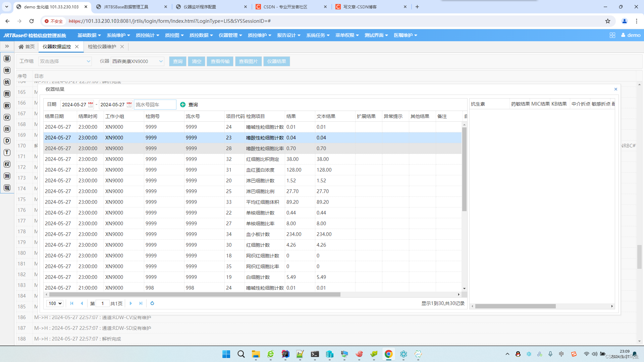644x362 pixels.
Task: Click the demo user account icon
Action: pyautogui.click(x=631, y=35)
